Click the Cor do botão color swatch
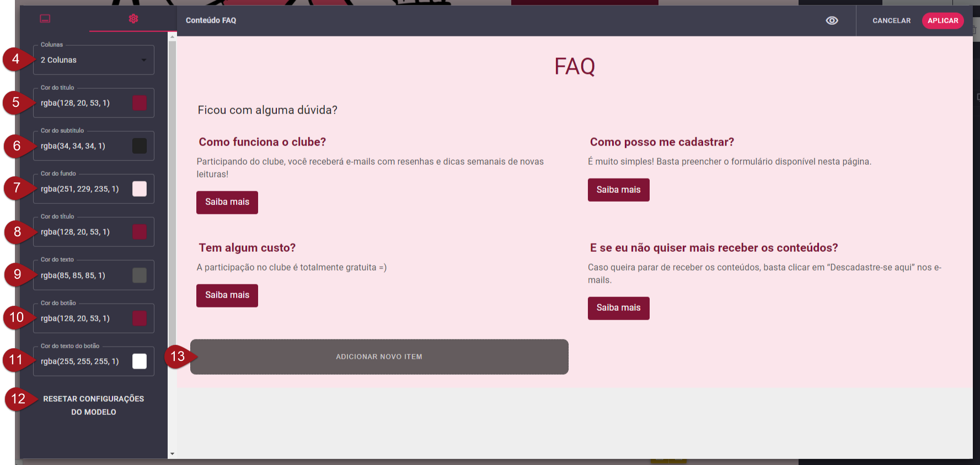The width and height of the screenshot is (980, 465). point(140,318)
